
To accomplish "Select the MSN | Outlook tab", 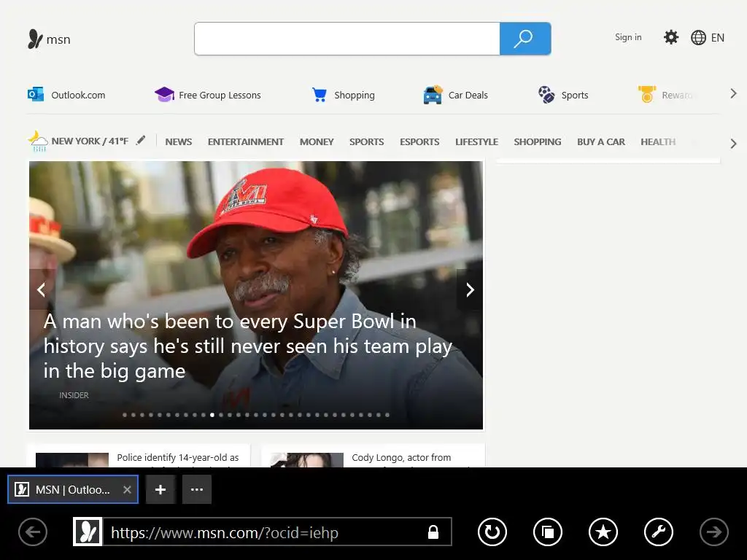I will point(72,489).
